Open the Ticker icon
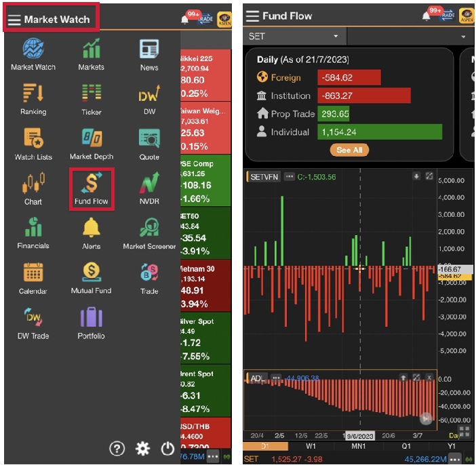Viewport: 476px width, 465px height. click(x=92, y=93)
